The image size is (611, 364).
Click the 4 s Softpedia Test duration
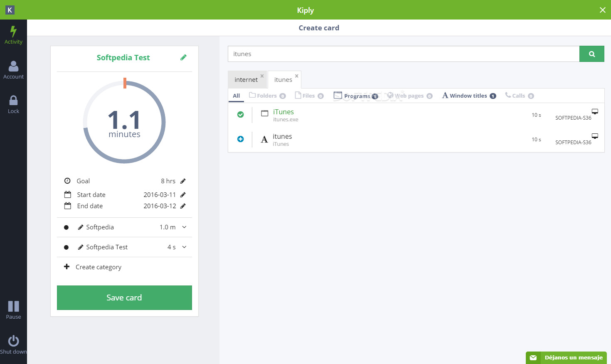pos(171,247)
